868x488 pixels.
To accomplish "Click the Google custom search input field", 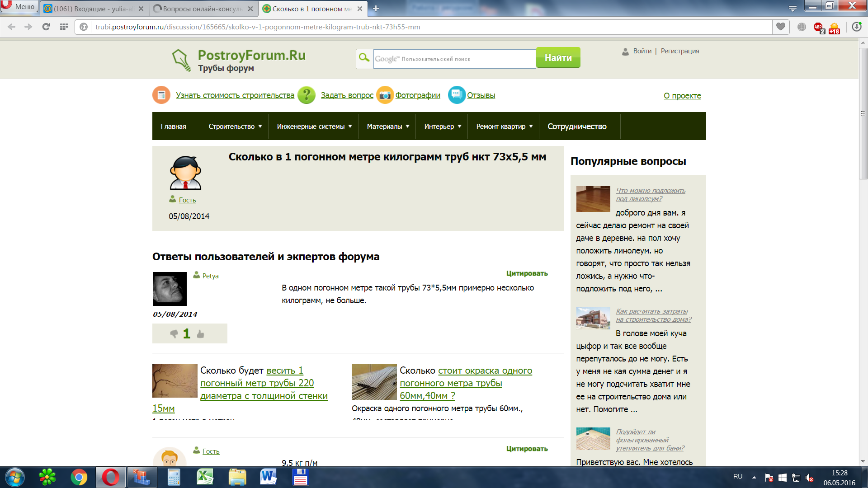I will coord(454,59).
